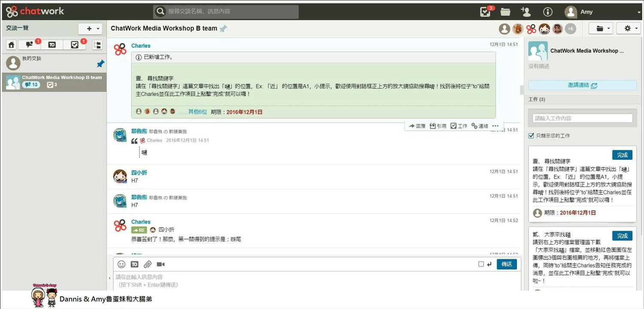Click the 邀請連結 invite link button
This screenshot has height=309, width=644.
pos(582,85)
